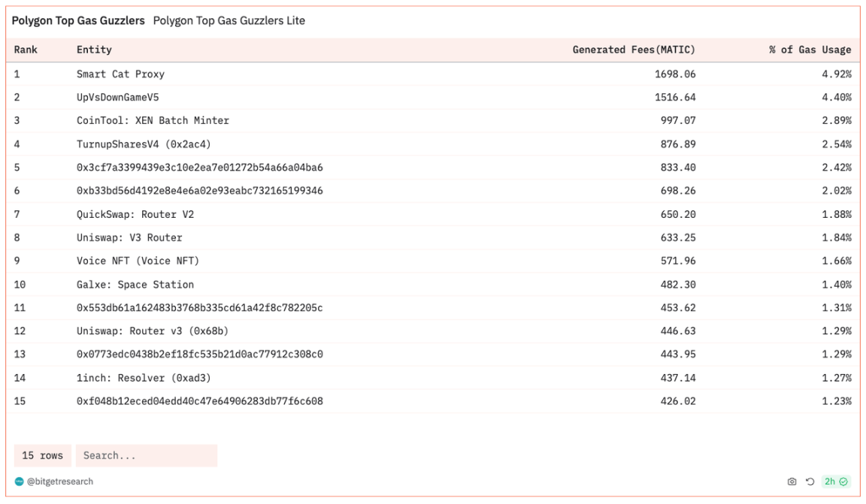Open the @bitgetresearch author link

point(59,481)
